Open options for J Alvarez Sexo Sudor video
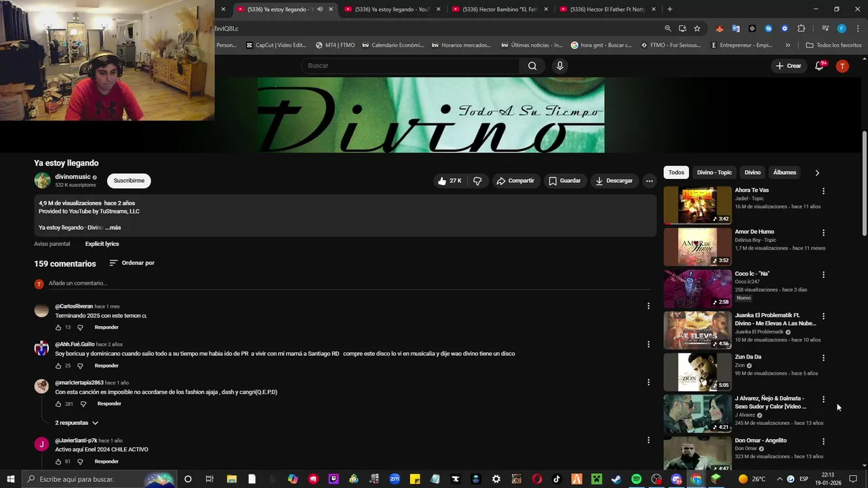Image resolution: width=868 pixels, height=488 pixels. [x=823, y=399]
